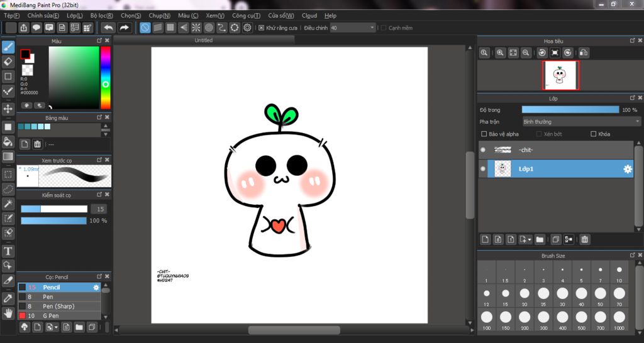Toggle Khử răng cưa anti-aliasing checkbox

(261, 28)
